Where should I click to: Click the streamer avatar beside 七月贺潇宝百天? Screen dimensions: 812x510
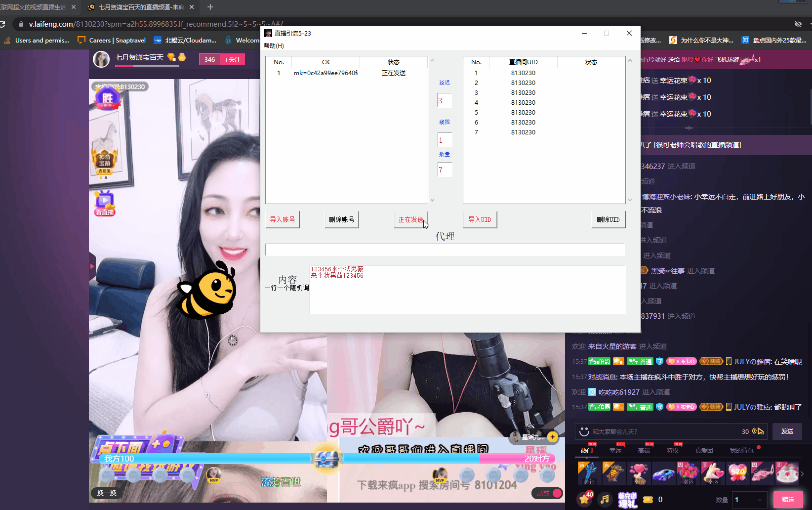pyautogui.click(x=101, y=59)
